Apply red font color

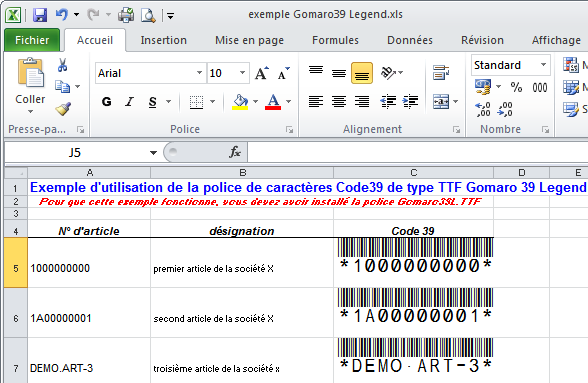point(273,102)
